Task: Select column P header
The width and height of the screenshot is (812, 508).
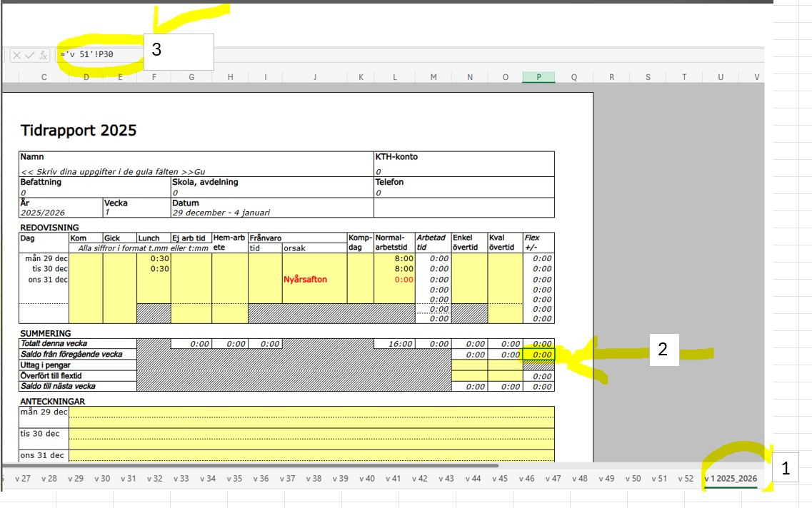Action: [538, 77]
